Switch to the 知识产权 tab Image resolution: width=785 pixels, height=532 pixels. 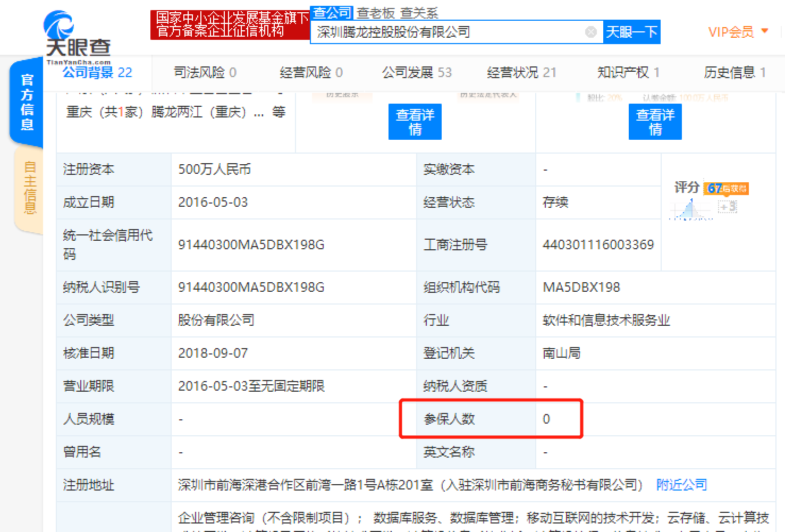629,72
